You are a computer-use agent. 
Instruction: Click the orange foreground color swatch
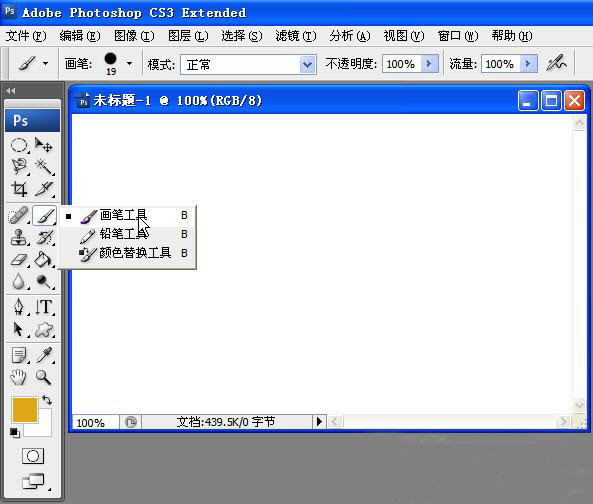pyautogui.click(x=25, y=409)
